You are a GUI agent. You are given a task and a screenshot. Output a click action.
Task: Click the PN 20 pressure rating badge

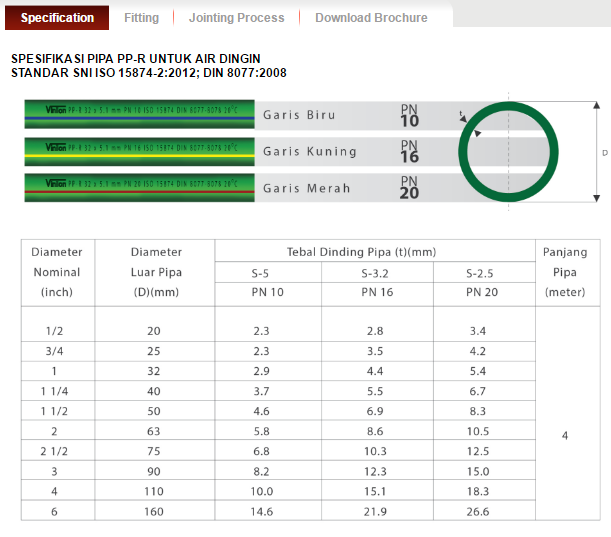point(410,187)
